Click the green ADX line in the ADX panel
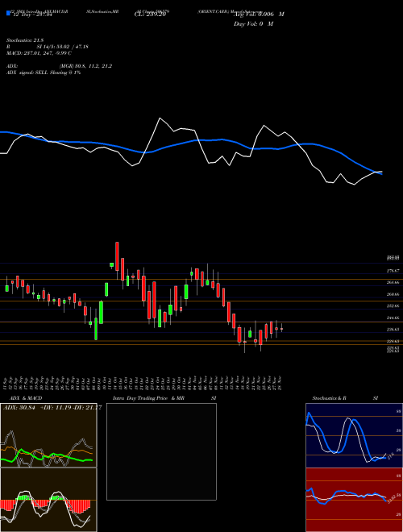The width and height of the screenshot is (403, 532). 48,457
